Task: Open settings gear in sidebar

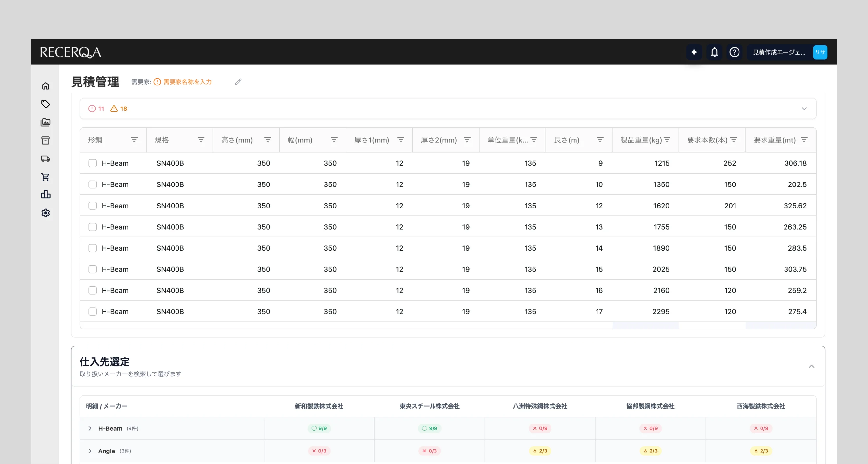Action: (x=45, y=213)
